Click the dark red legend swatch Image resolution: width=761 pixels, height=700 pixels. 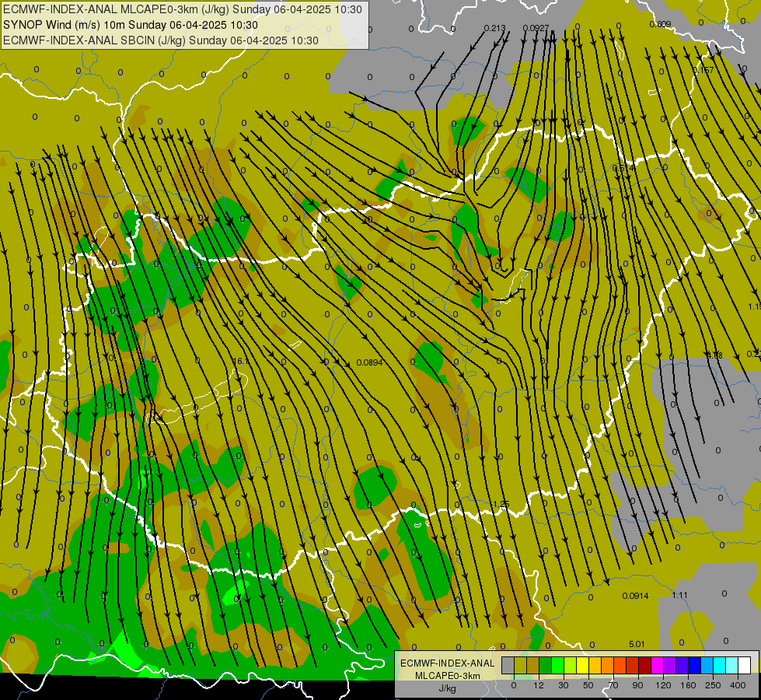pos(645,665)
